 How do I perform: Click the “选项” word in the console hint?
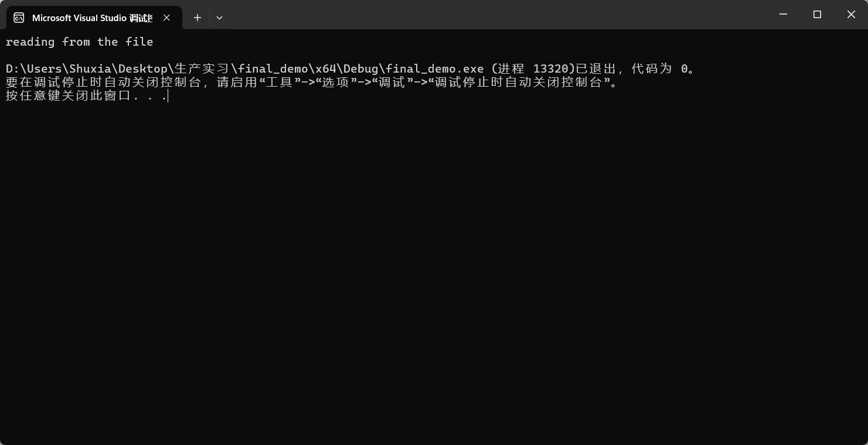pos(336,82)
